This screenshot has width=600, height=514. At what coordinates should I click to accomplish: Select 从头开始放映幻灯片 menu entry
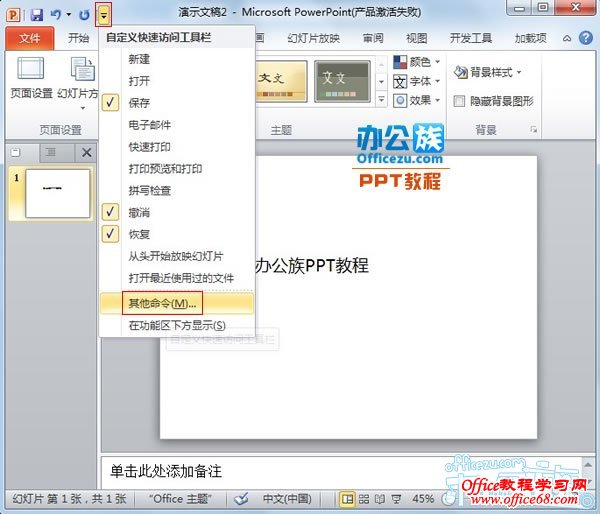[x=177, y=256]
